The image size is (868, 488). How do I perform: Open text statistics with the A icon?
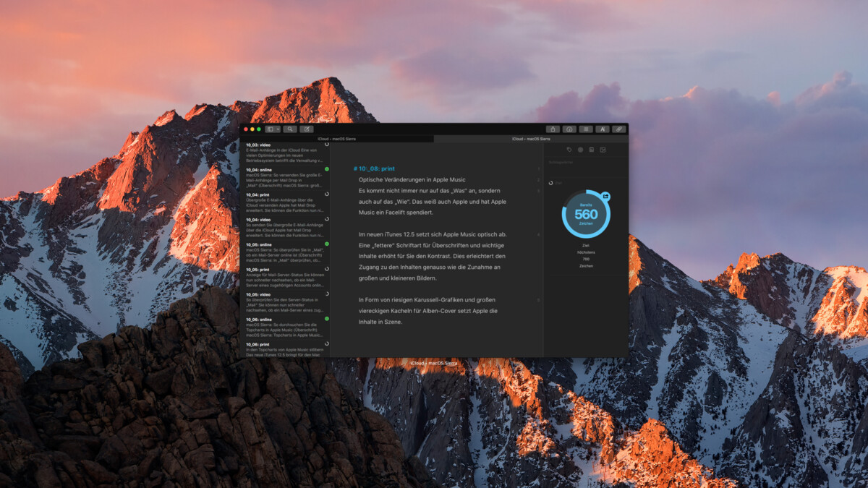603,129
